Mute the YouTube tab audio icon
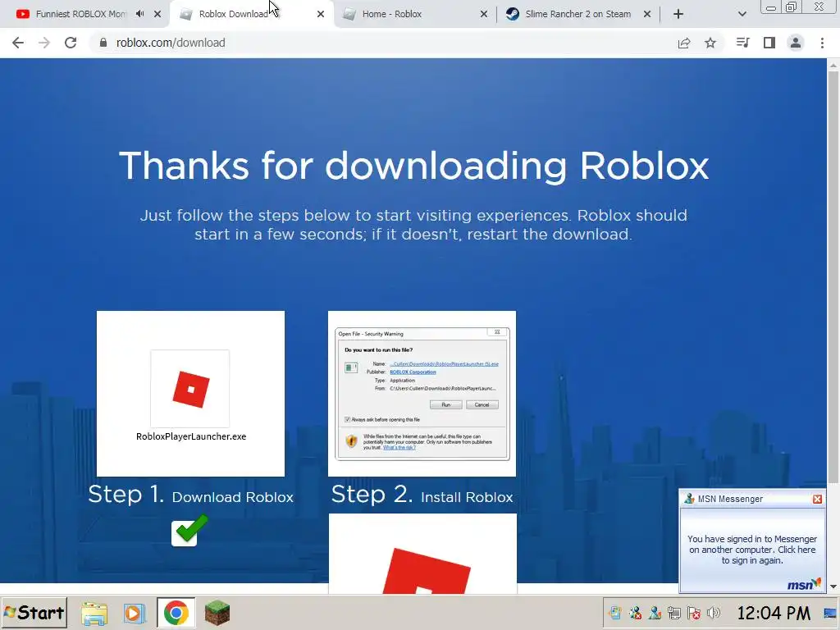Screen dimensions: 840x630 tap(139, 14)
